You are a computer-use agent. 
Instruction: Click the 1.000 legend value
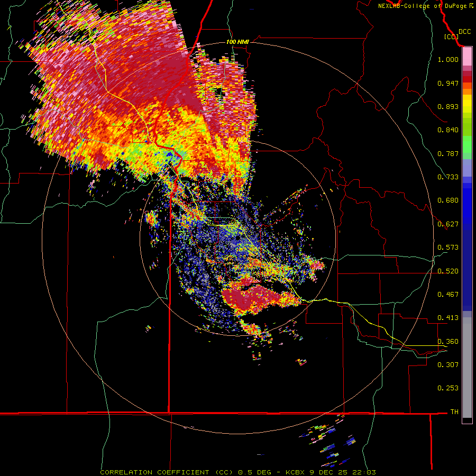[448, 59]
